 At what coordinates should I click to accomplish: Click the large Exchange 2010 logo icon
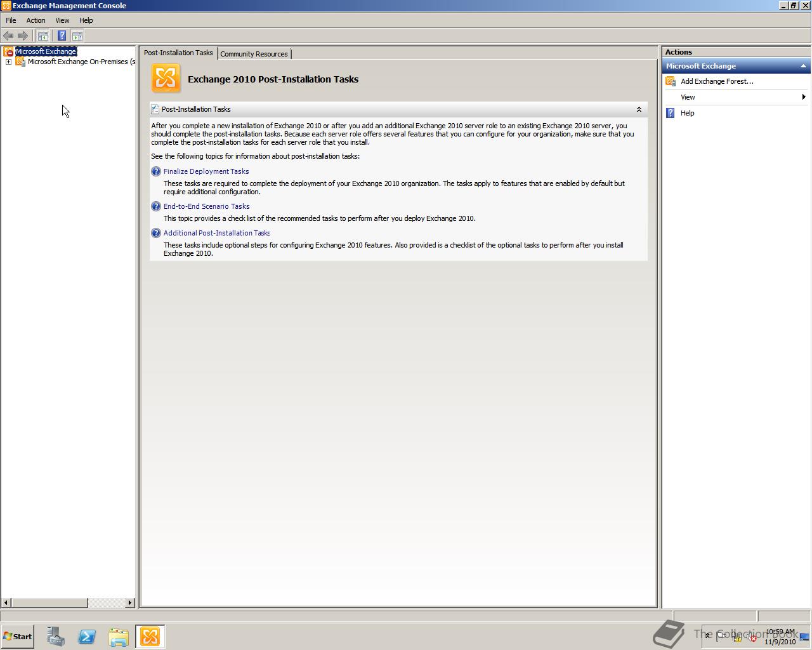tap(166, 79)
